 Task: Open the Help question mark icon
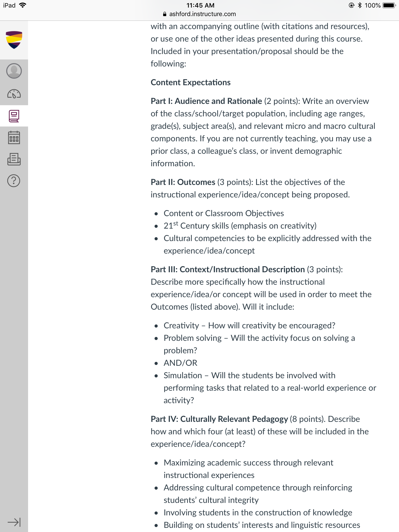(x=14, y=181)
